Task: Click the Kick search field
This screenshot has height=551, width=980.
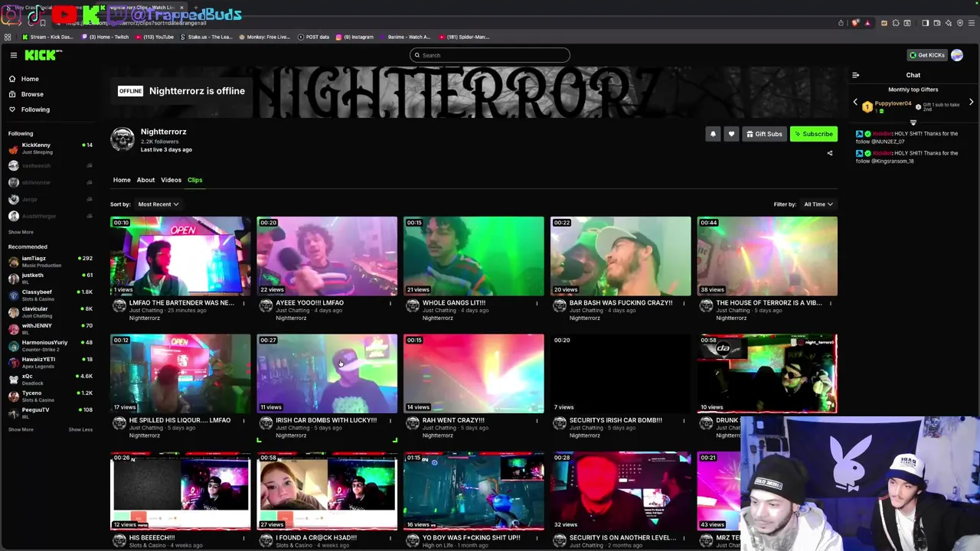Action: 490,55
